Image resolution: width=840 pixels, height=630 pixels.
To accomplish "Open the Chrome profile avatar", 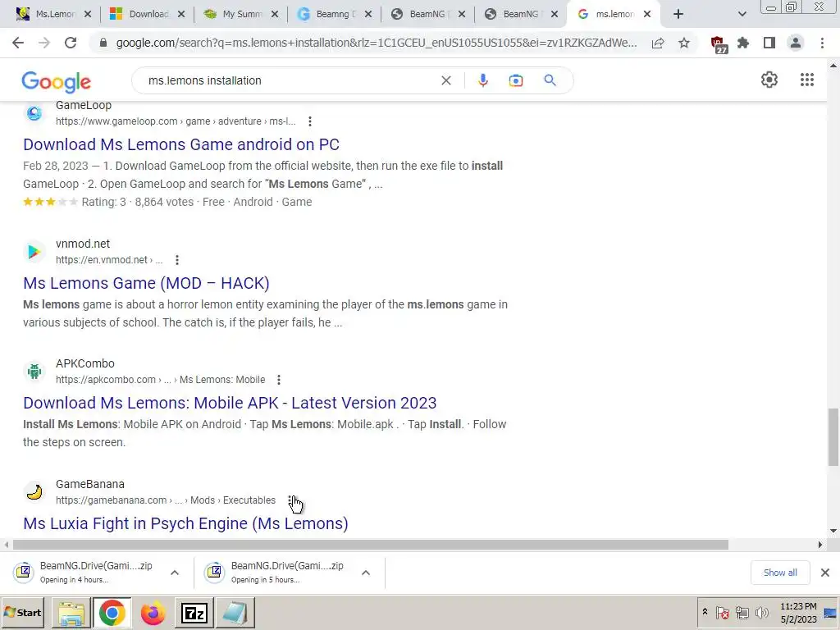I will pos(796,43).
